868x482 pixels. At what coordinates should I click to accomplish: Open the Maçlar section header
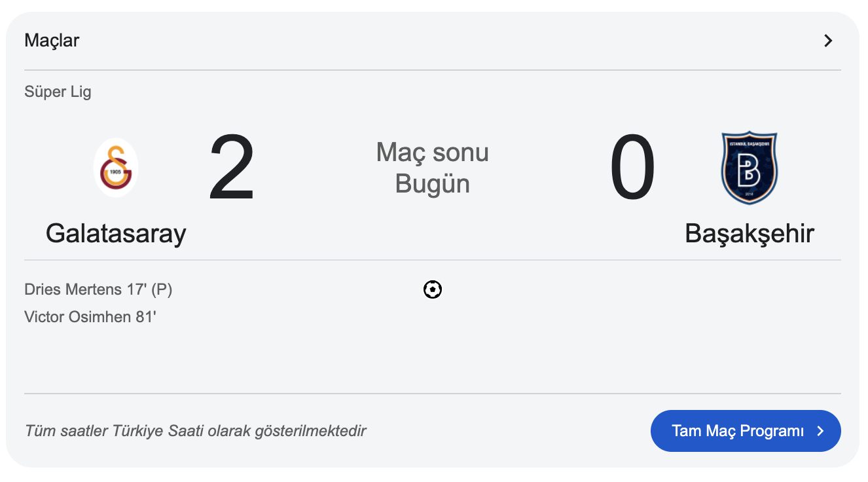coord(52,41)
